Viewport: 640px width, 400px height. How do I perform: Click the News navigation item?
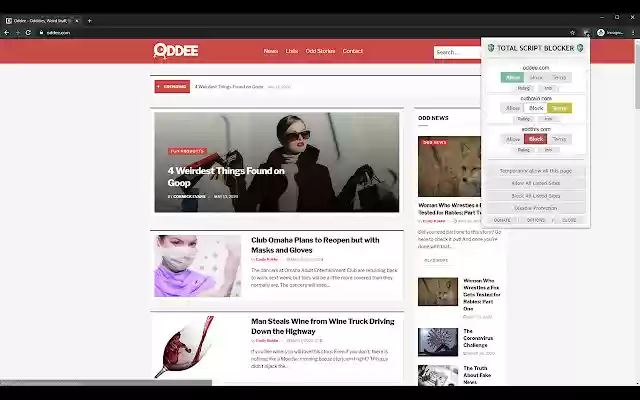pyautogui.click(x=271, y=51)
